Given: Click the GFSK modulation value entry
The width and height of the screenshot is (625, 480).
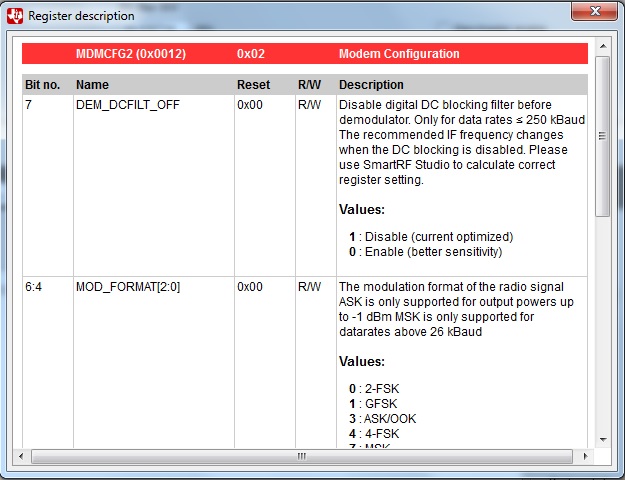Looking at the screenshot, I should coord(373,403).
